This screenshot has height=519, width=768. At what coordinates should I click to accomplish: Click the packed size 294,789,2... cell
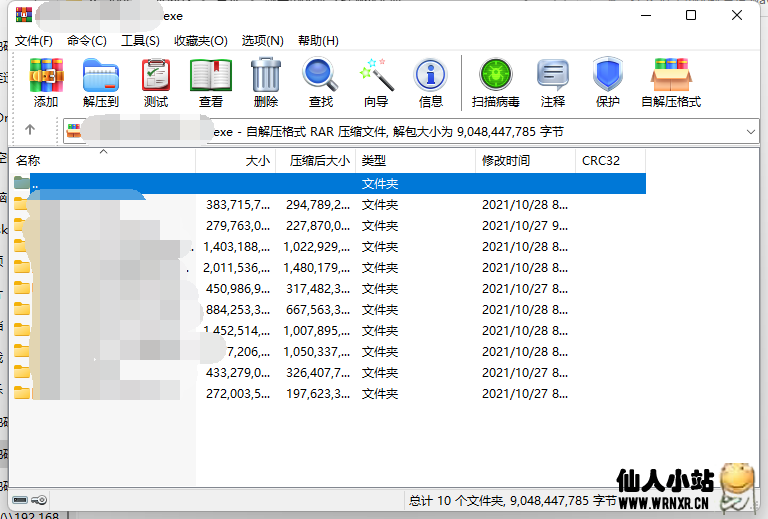pos(318,205)
